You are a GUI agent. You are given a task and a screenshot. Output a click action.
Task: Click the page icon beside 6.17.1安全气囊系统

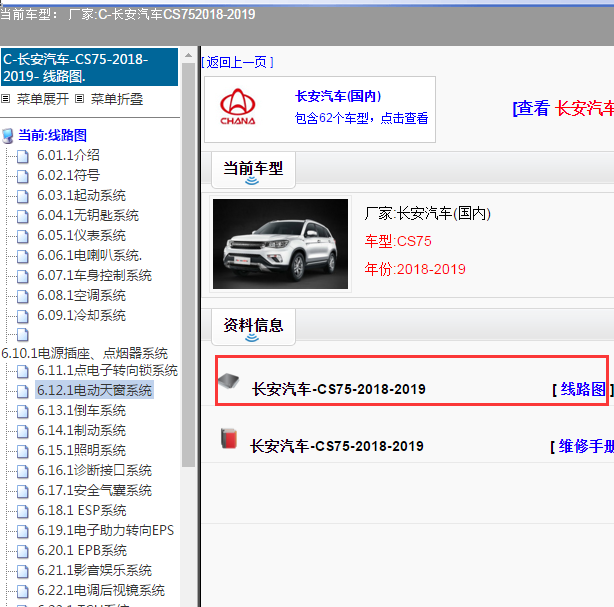click(x=22, y=491)
